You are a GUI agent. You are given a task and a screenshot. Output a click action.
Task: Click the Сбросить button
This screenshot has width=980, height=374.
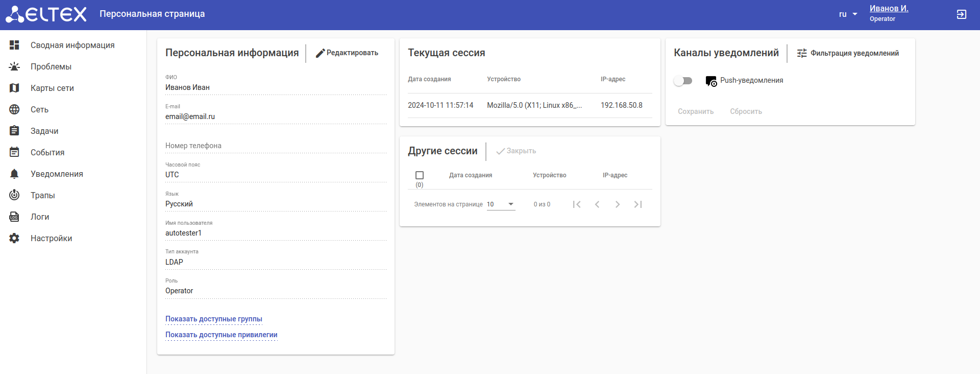pyautogui.click(x=746, y=111)
